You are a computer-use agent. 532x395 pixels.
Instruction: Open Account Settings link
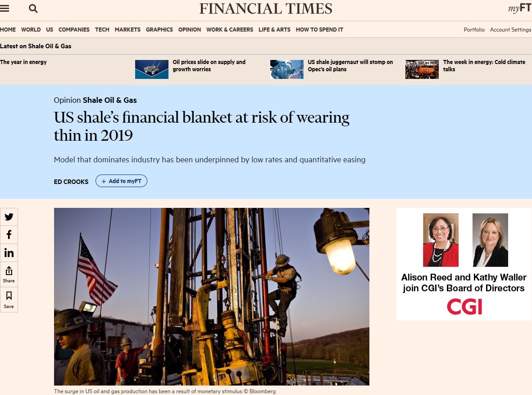[510, 30]
